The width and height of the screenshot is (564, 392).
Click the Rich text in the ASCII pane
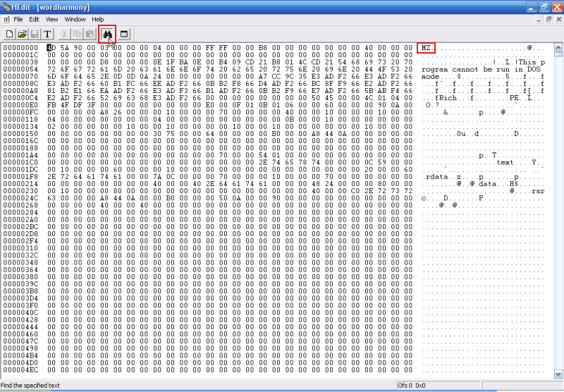(x=448, y=98)
